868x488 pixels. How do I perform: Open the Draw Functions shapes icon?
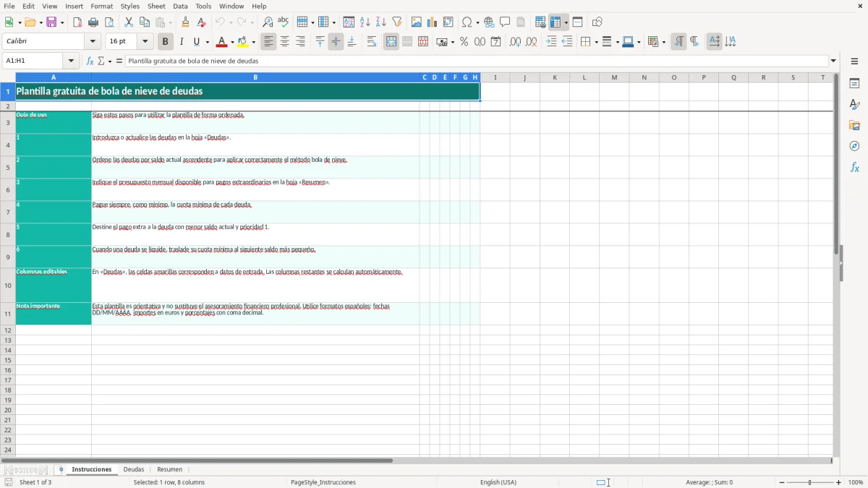click(597, 22)
